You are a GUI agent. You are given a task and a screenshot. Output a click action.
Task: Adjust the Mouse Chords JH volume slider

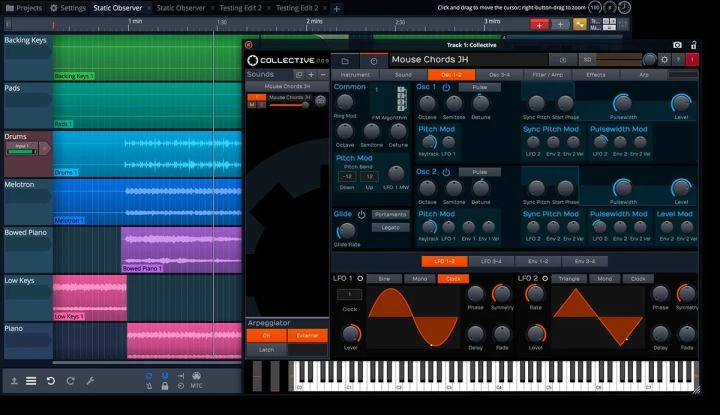click(x=288, y=105)
